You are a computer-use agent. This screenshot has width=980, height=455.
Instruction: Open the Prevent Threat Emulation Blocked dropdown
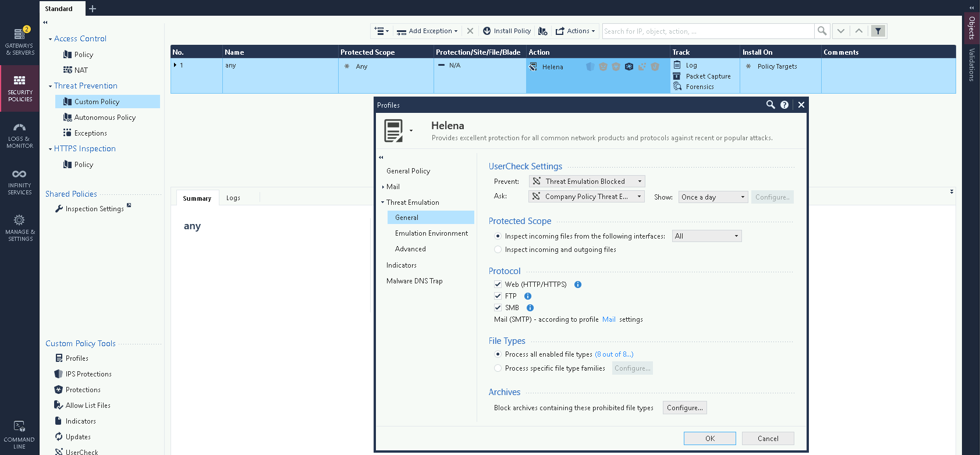587,182
